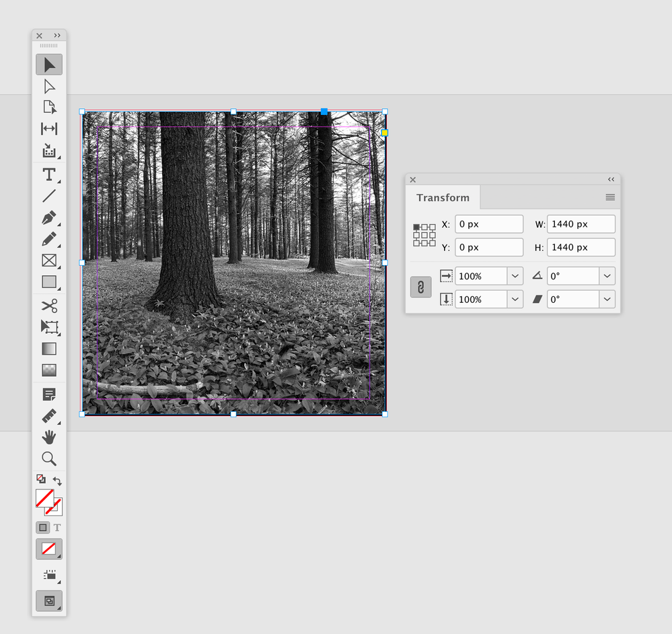Select the Hand tool
The height and width of the screenshot is (634, 672).
click(x=49, y=437)
